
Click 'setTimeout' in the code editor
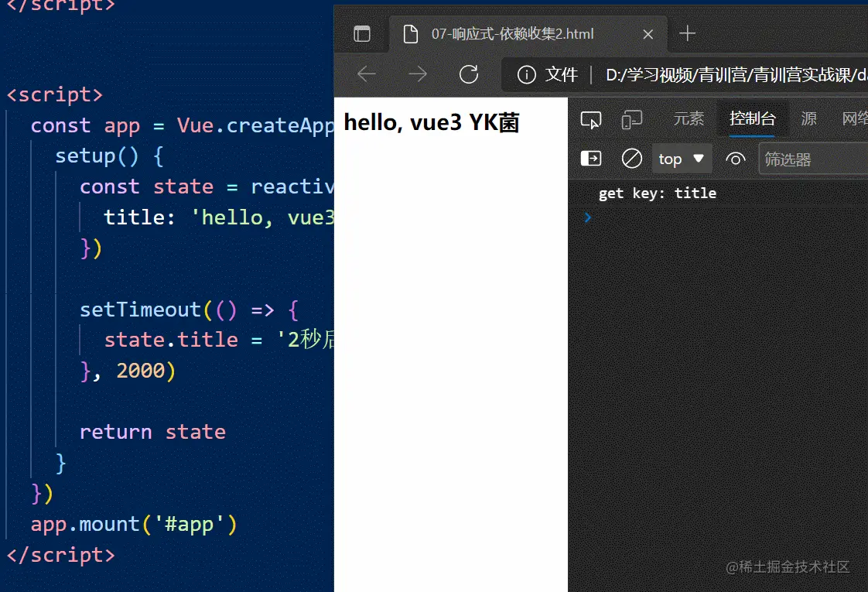[x=140, y=310]
